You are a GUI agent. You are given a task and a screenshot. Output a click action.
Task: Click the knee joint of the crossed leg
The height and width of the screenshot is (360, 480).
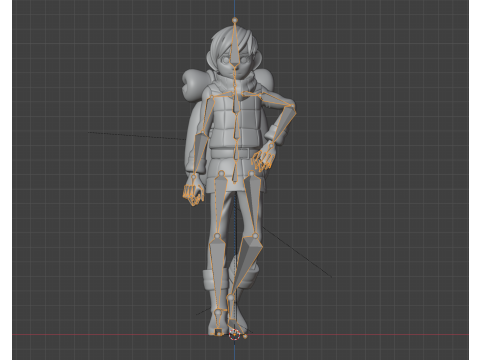(255, 236)
